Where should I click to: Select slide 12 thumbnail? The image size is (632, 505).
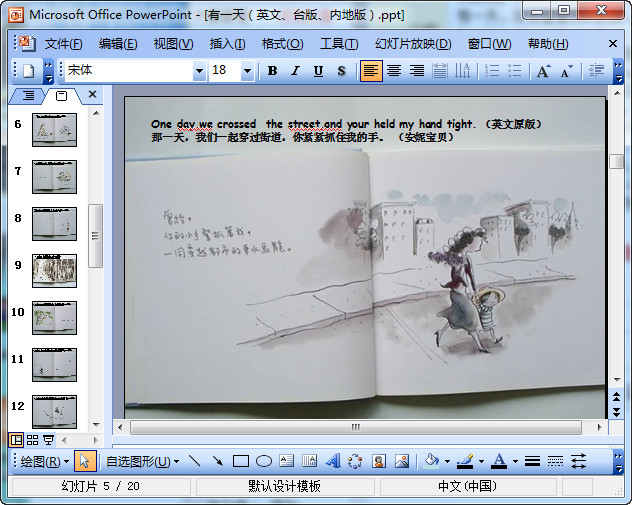(54, 411)
